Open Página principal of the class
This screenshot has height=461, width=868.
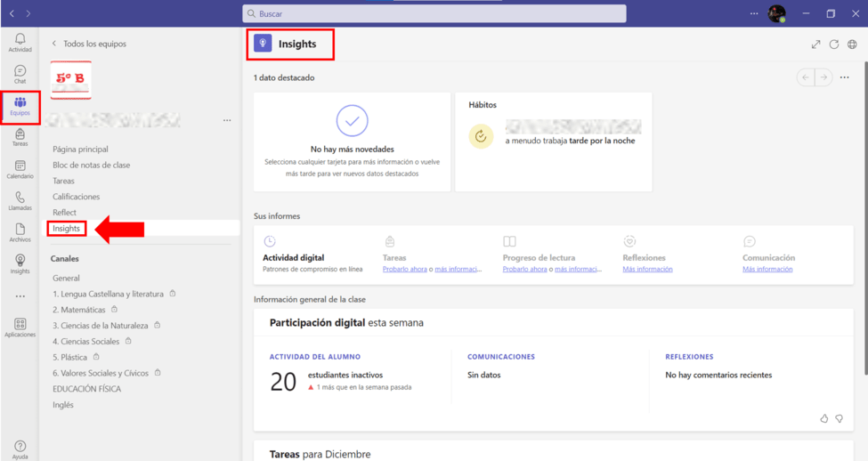click(x=80, y=149)
